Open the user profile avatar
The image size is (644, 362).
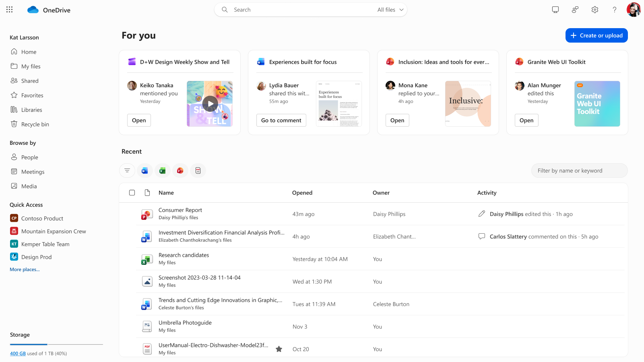click(634, 10)
